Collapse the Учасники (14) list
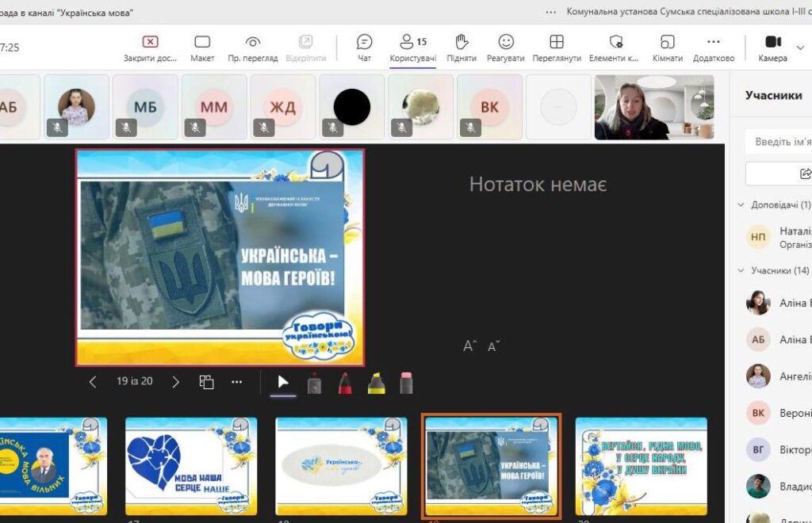This screenshot has height=523, width=812. tap(741, 271)
